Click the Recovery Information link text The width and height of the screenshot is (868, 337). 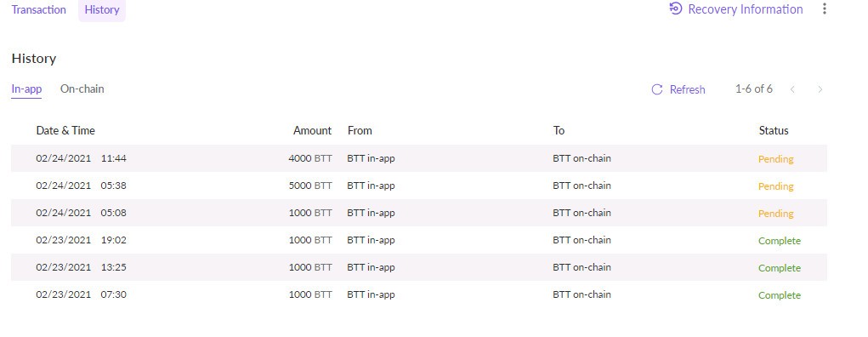tap(745, 9)
